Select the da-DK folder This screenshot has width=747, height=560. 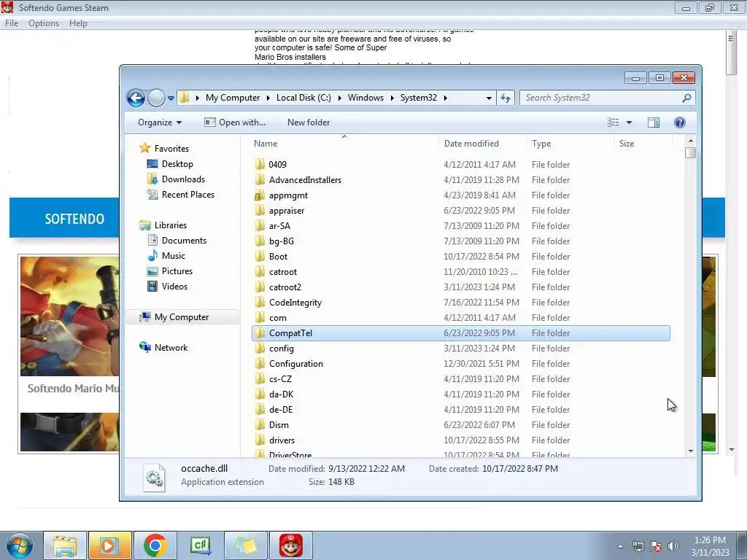(461, 394)
